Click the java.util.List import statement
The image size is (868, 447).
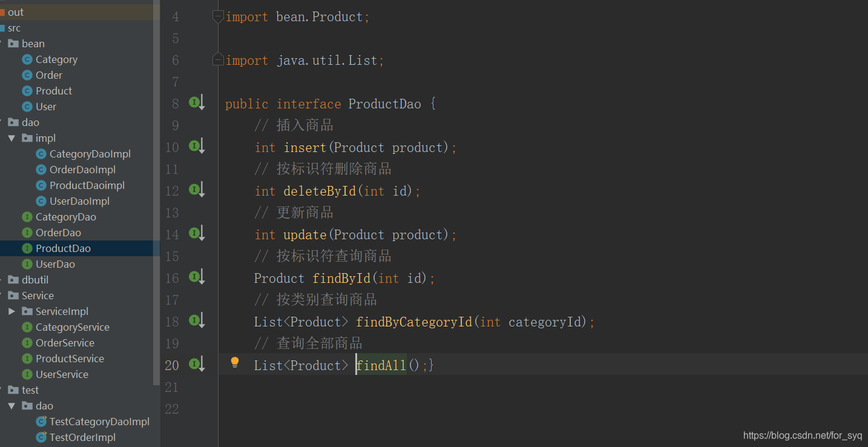[x=305, y=61]
